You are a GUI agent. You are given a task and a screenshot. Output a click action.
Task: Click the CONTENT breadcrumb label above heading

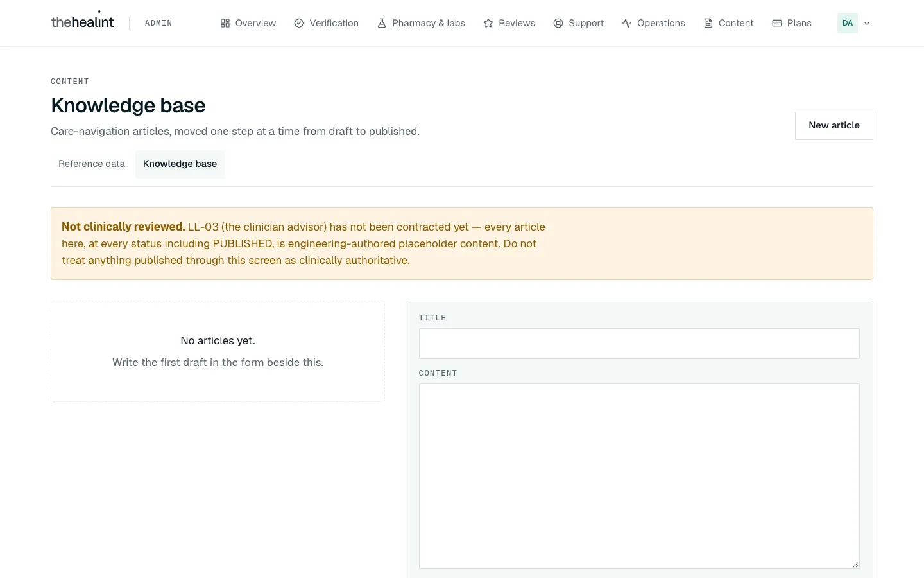click(70, 82)
